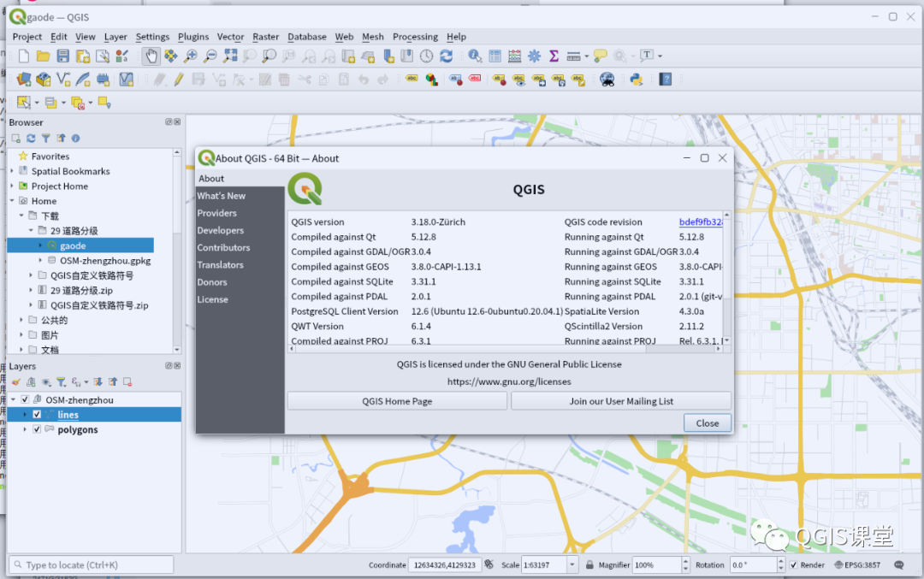The width and height of the screenshot is (924, 579).
Task: Click the Zoom Full extent icon
Action: [230, 56]
